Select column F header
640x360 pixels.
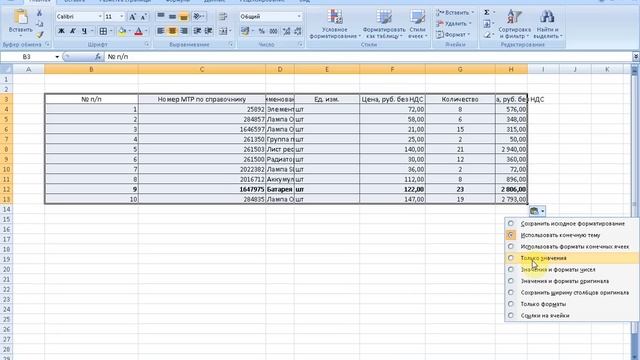tap(392, 69)
